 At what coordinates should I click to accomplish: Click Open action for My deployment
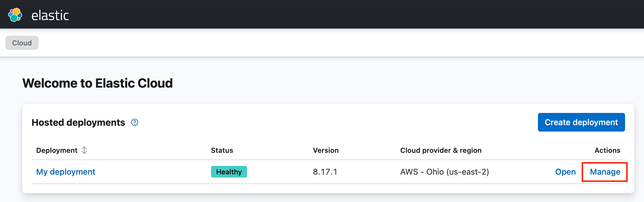[566, 172]
